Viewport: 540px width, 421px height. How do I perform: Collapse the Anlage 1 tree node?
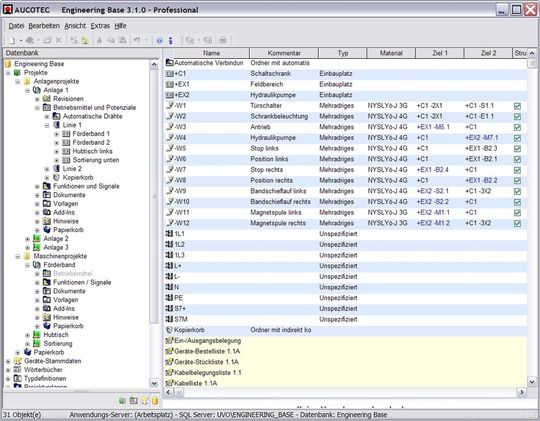pos(27,90)
